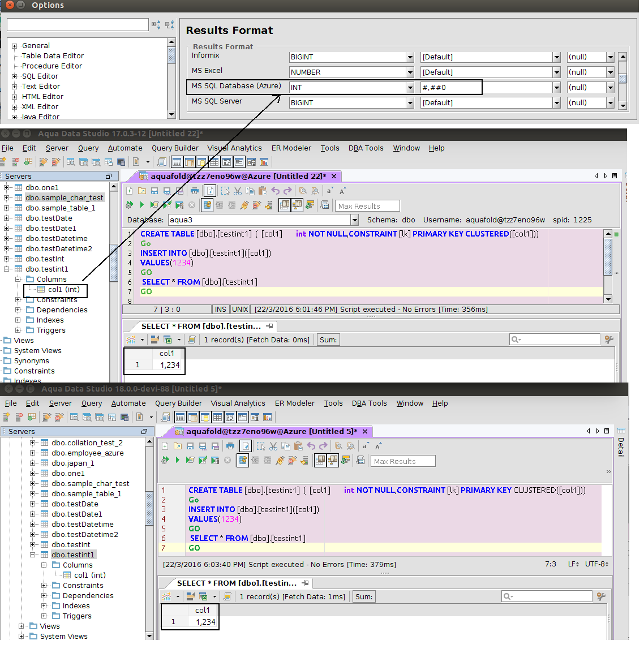
Task: Run script with green Execute arrow in Untitled 5
Action: (x=178, y=460)
